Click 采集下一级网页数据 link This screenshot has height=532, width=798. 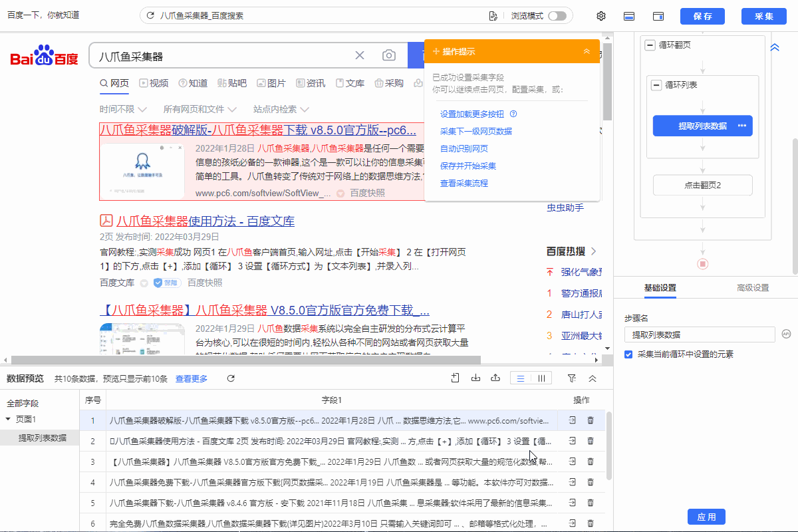click(476, 131)
